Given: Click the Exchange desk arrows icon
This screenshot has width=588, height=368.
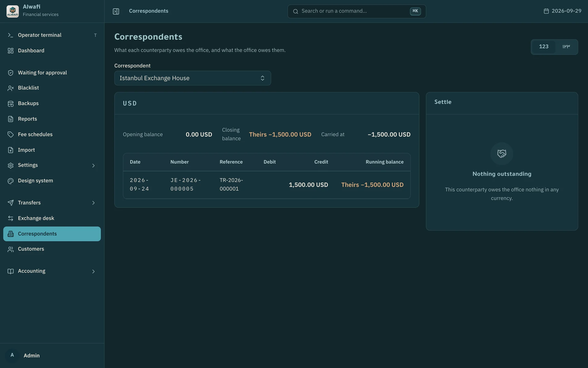Looking at the screenshot, I should [10, 218].
